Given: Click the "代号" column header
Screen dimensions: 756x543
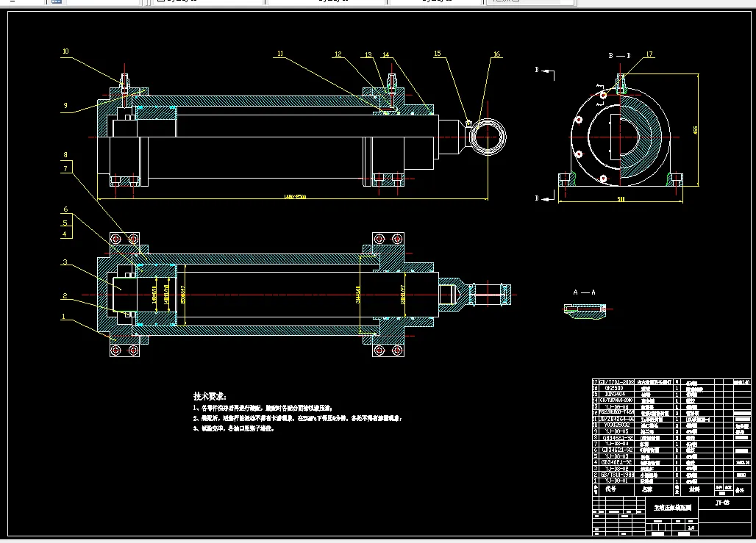Looking at the screenshot, I should [611, 489].
